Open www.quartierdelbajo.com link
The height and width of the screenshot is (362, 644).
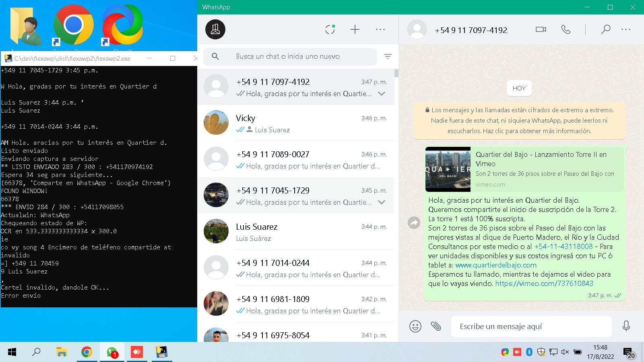pos(496,265)
